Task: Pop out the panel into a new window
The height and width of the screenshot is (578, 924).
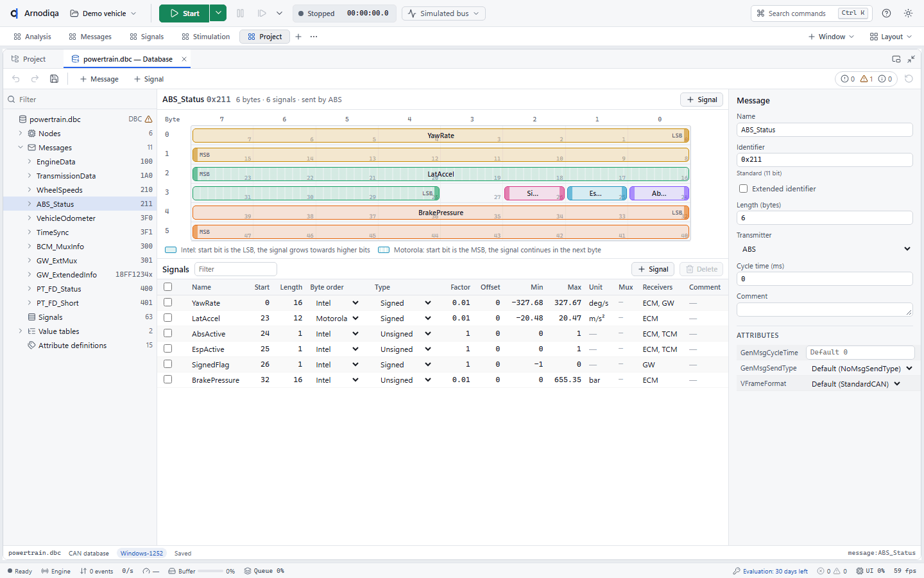Action: point(896,59)
